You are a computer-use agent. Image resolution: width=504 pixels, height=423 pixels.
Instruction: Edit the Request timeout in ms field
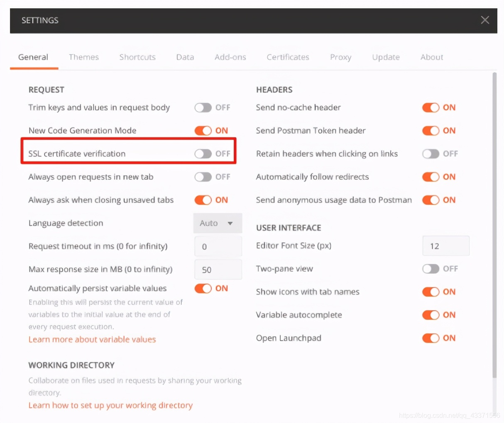click(x=218, y=247)
